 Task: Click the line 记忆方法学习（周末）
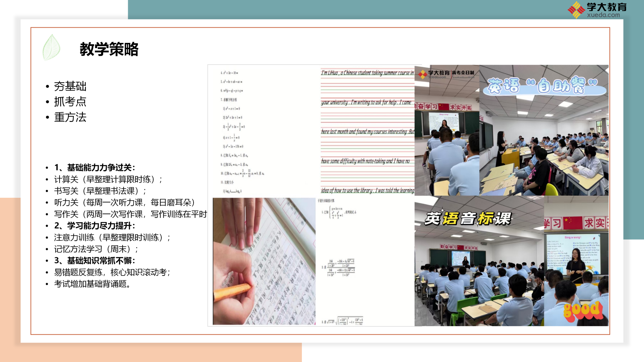coord(96,249)
